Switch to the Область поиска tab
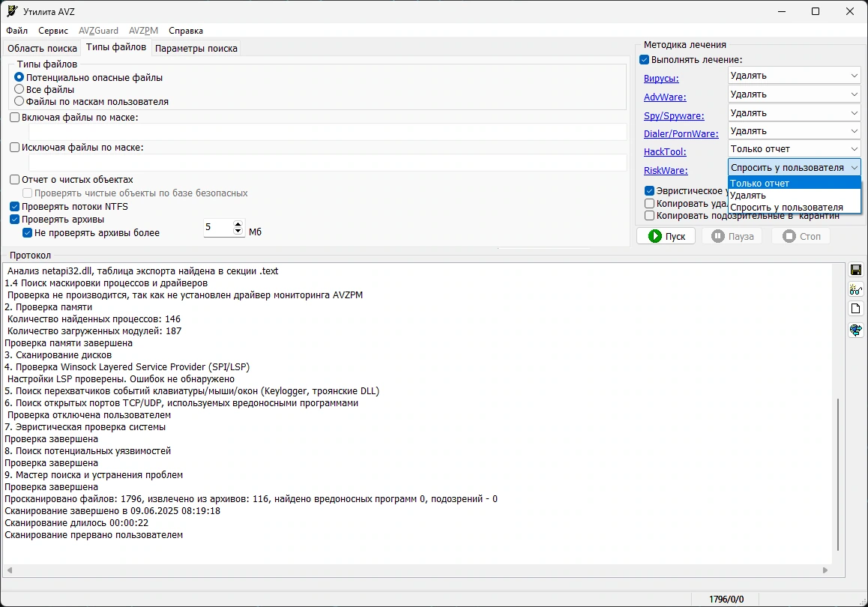 tap(42, 49)
